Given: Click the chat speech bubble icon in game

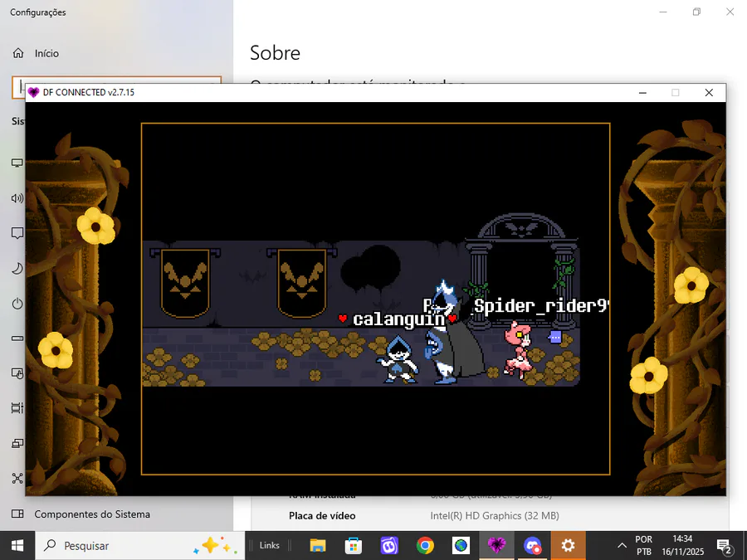Looking at the screenshot, I should coord(555,337).
